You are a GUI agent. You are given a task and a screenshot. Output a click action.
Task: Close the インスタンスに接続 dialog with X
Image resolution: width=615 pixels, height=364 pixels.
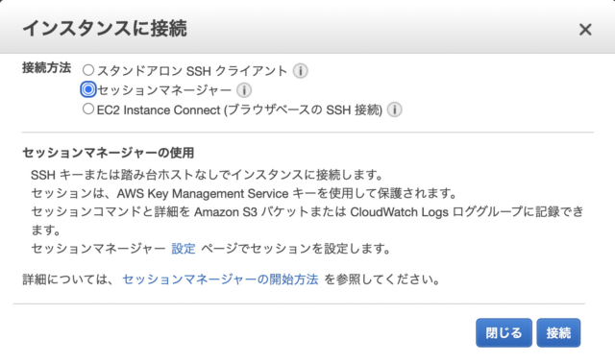point(585,30)
